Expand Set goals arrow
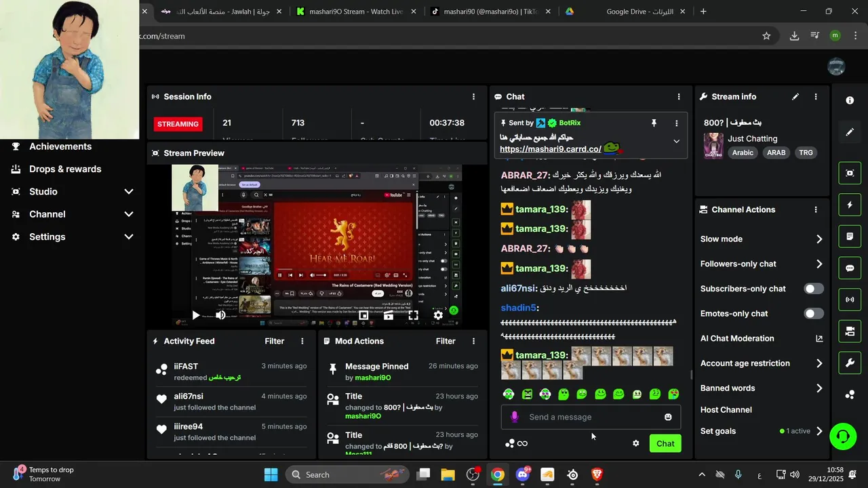 pyautogui.click(x=819, y=431)
